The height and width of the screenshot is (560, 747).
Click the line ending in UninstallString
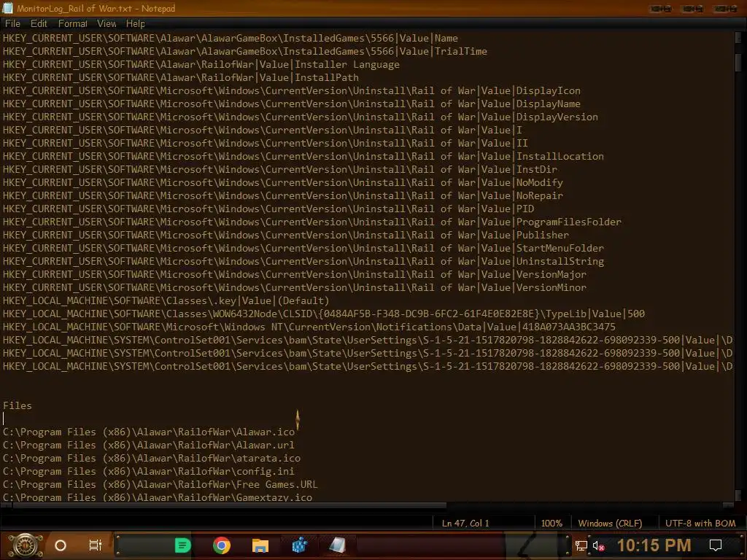tap(303, 261)
